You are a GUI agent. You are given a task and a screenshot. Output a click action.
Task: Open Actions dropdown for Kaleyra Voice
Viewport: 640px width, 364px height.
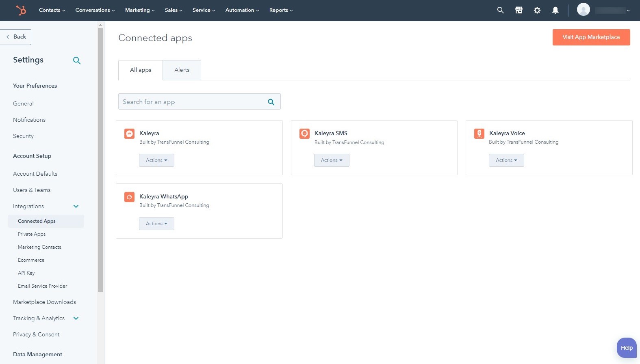coord(506,160)
